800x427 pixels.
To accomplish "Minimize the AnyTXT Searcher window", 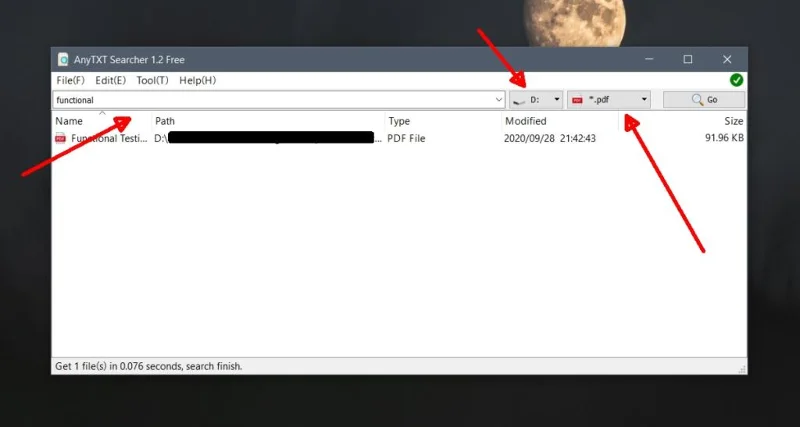I will point(649,59).
